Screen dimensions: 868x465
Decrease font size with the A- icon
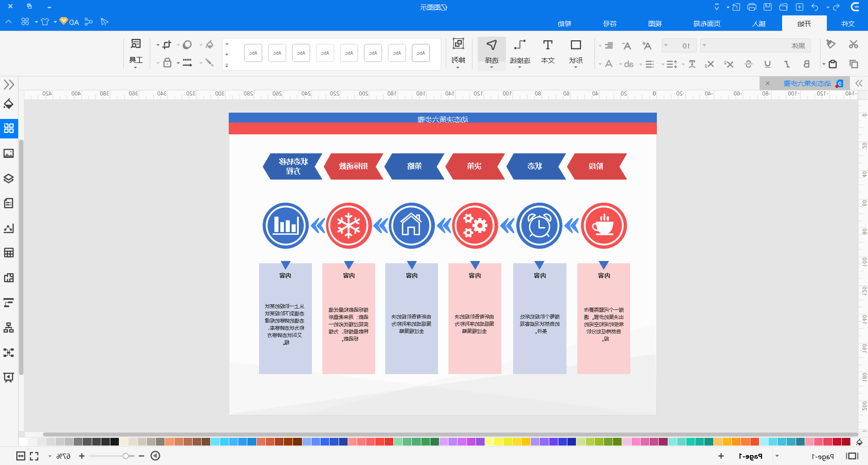[x=627, y=46]
